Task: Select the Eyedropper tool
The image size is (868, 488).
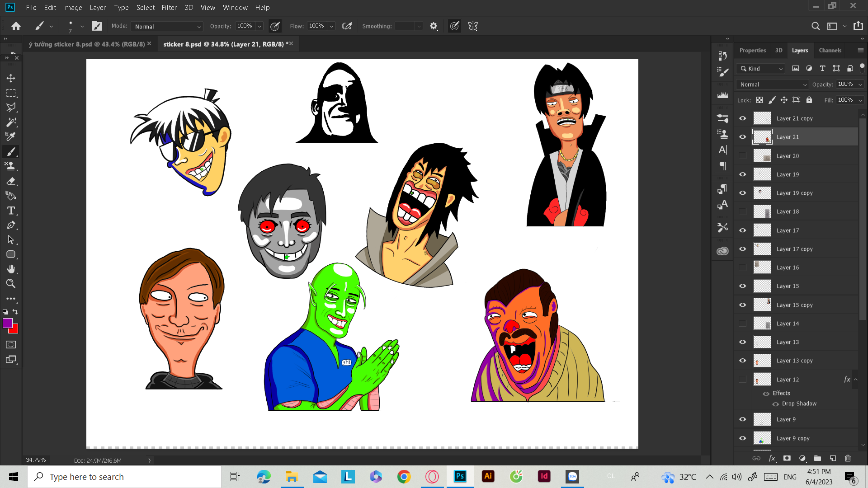Action: (11, 136)
